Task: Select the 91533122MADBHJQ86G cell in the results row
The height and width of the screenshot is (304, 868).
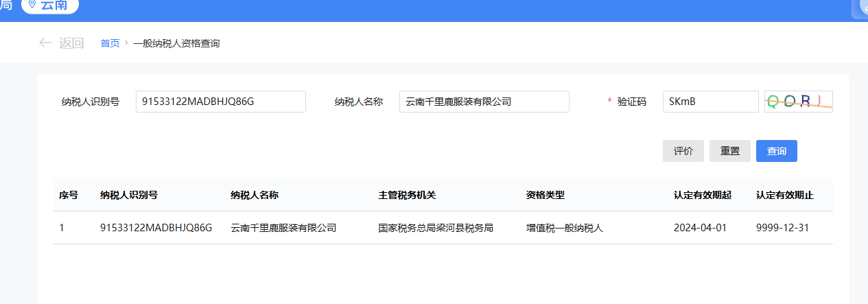Action: (156, 228)
